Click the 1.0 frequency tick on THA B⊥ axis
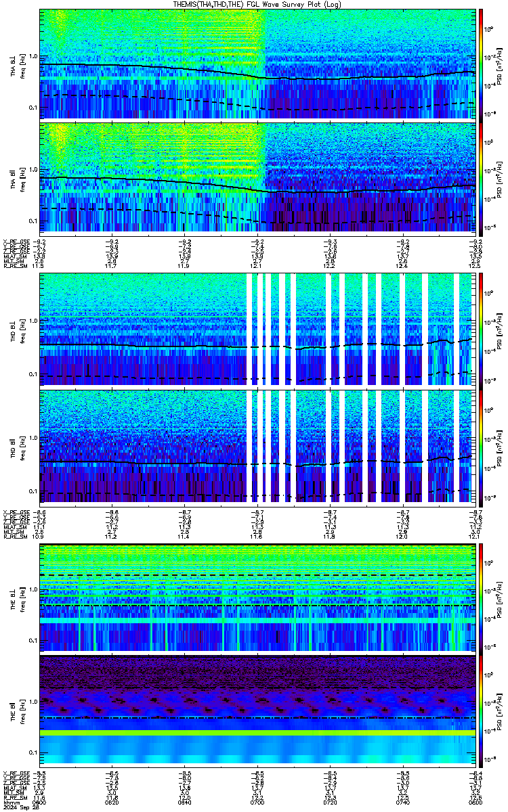Viewport: 508px width, 812px height. 33,56
